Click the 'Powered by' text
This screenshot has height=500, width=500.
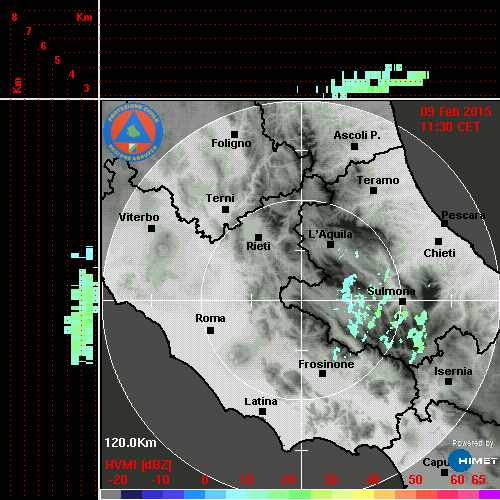point(473,443)
